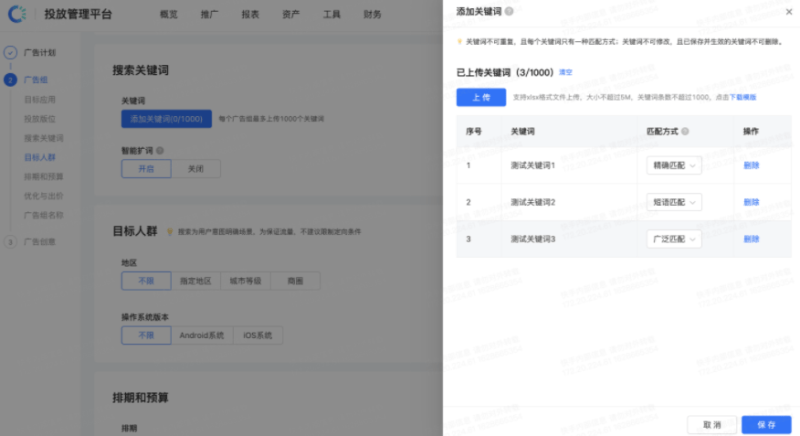This screenshot has height=436, width=800.
Task: Open 财务 top menu
Action: (372, 14)
